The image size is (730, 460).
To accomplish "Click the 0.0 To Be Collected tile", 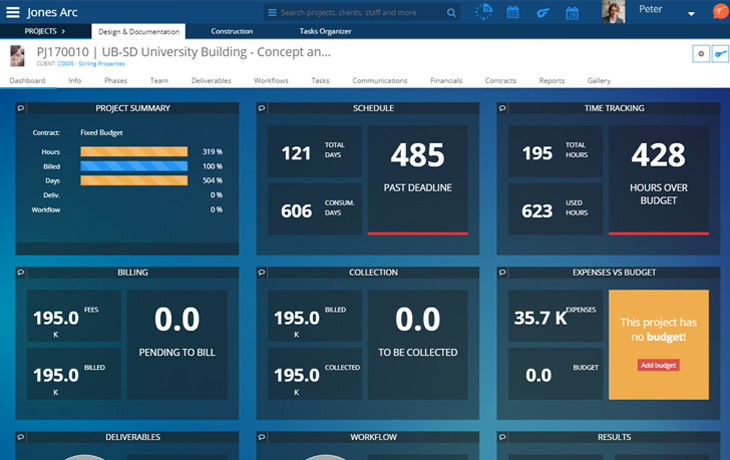I will [418, 345].
